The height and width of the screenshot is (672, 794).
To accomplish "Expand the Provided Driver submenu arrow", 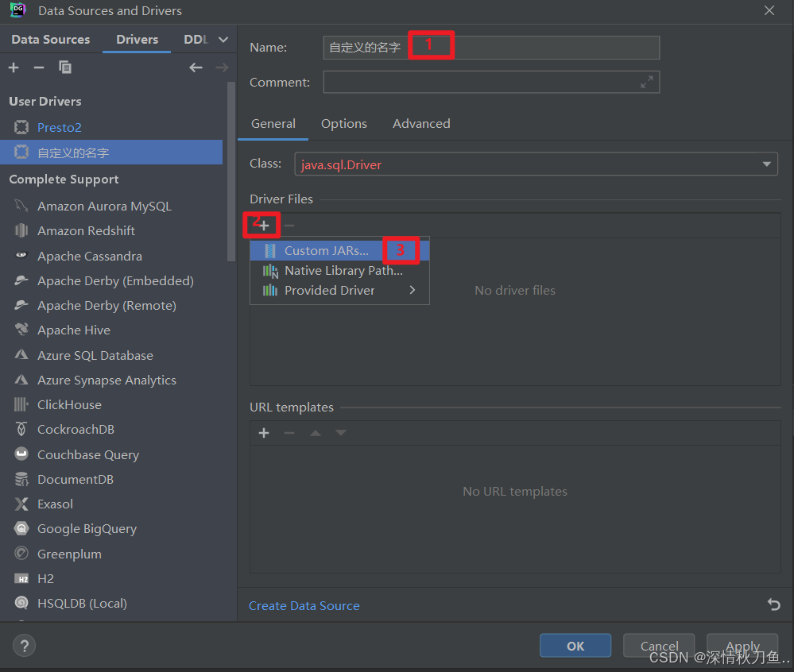I will click(x=412, y=290).
